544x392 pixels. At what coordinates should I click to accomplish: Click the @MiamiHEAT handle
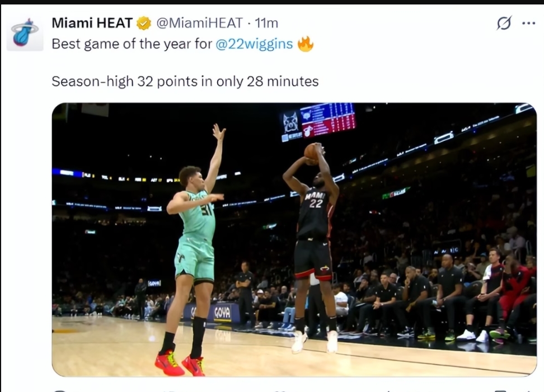click(x=199, y=23)
